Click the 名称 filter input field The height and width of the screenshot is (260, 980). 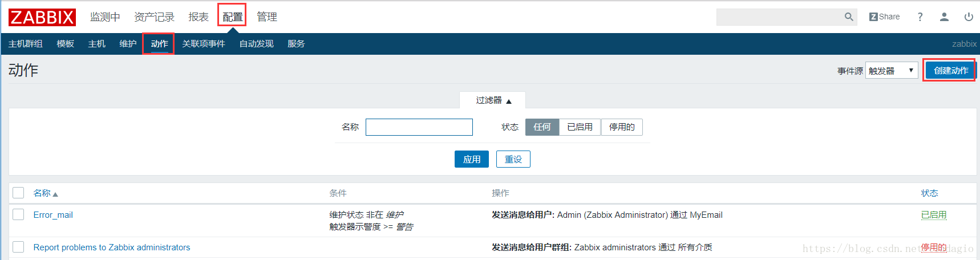pyautogui.click(x=419, y=127)
